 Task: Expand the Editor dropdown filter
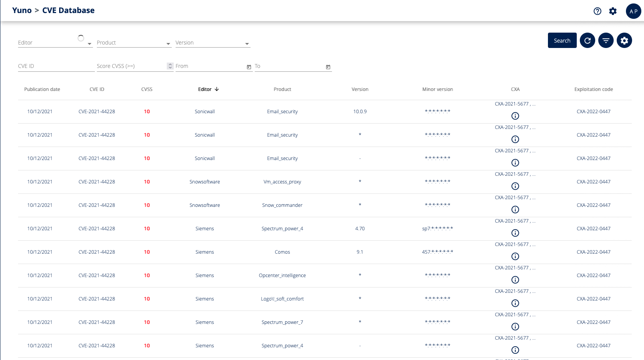pyautogui.click(x=90, y=44)
